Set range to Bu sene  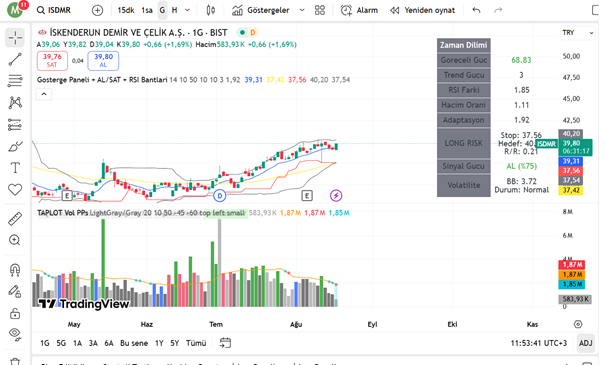click(x=134, y=343)
